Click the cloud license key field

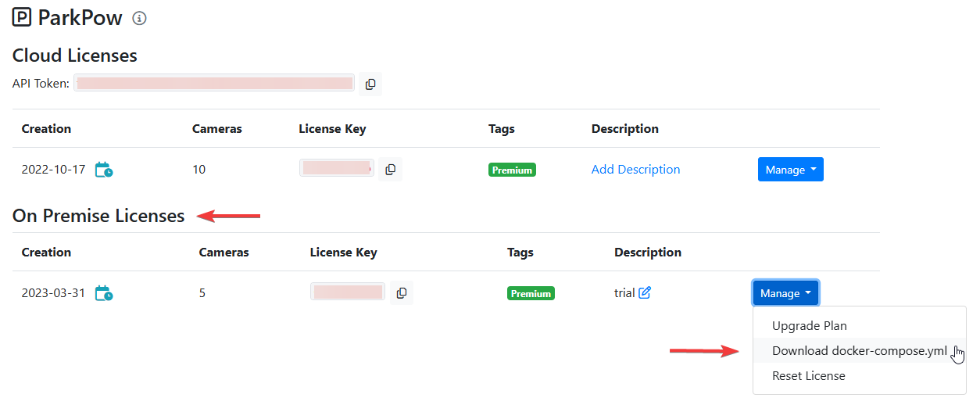pos(337,168)
